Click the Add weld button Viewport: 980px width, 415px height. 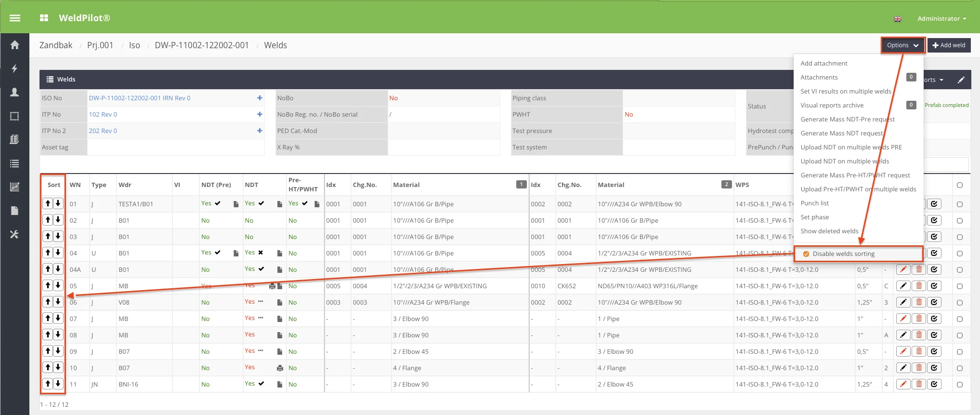pyautogui.click(x=949, y=45)
